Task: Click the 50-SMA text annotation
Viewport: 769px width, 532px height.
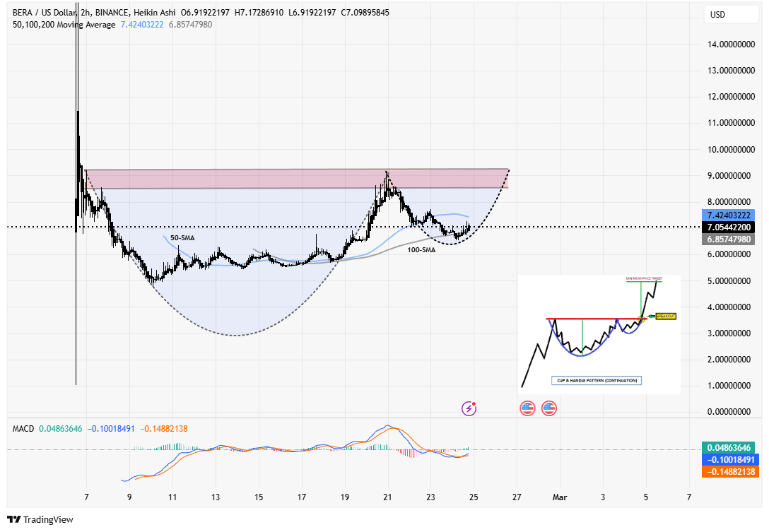Action: pyautogui.click(x=182, y=238)
